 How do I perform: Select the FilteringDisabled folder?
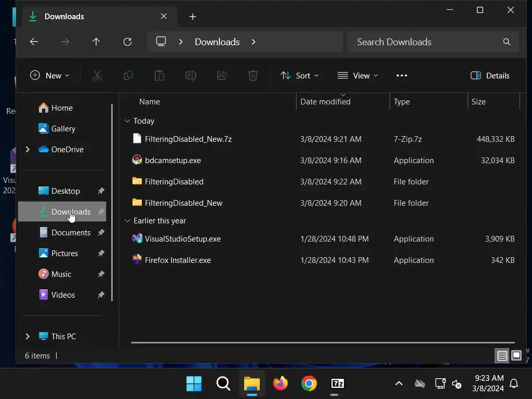(323, 181)
